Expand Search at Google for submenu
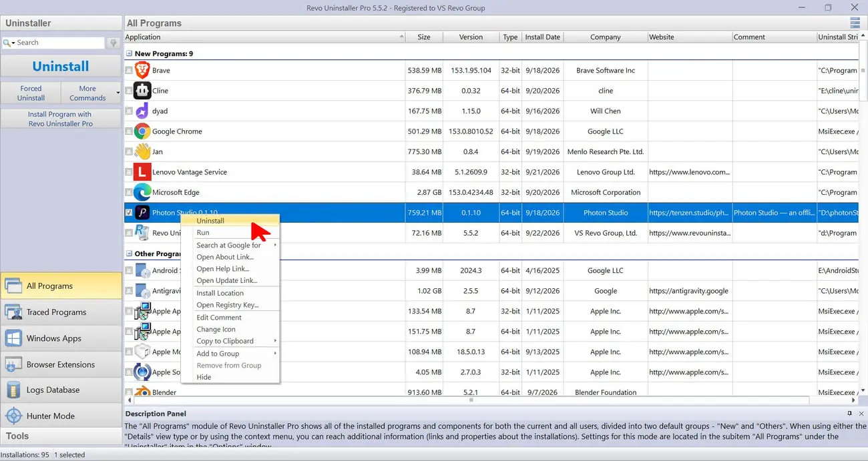Viewport: 868px width, 461px height. (x=274, y=245)
